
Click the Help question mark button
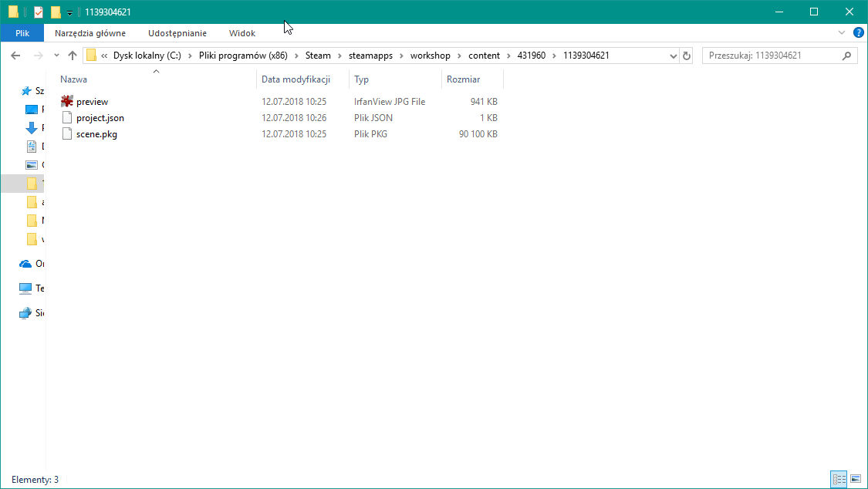pyautogui.click(x=858, y=32)
